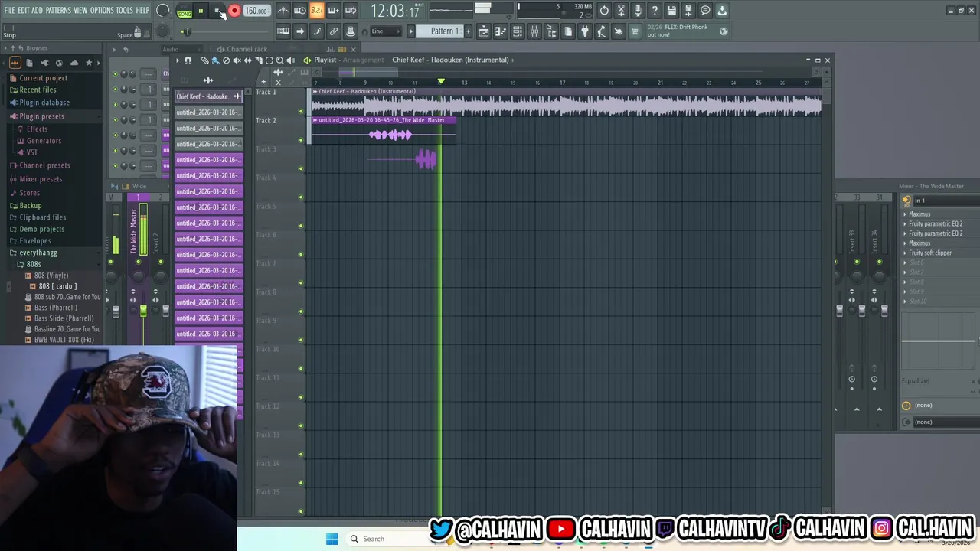Toggle the metronome icon
980x551 pixels.
pyautogui.click(x=283, y=11)
